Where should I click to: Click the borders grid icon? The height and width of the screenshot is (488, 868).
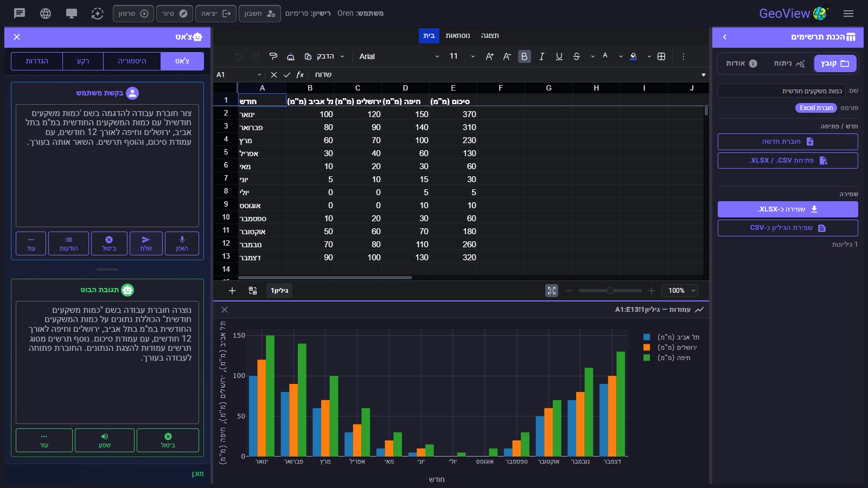661,56
